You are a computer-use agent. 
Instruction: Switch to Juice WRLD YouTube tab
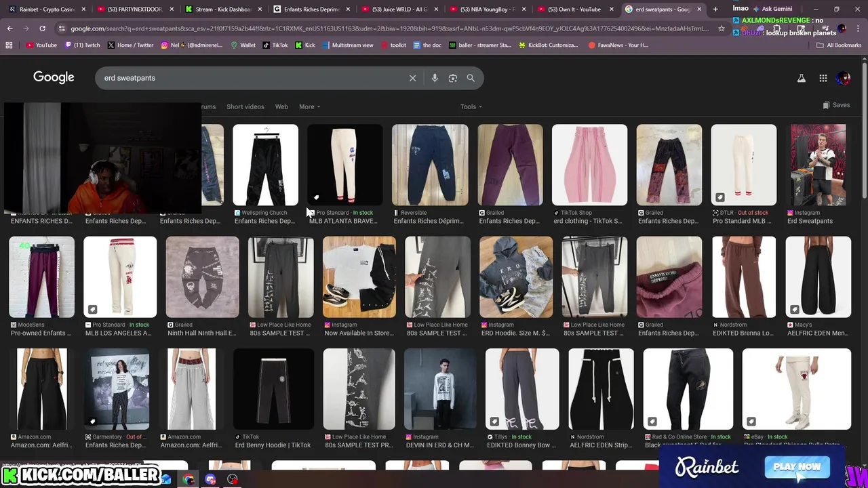pos(399,9)
